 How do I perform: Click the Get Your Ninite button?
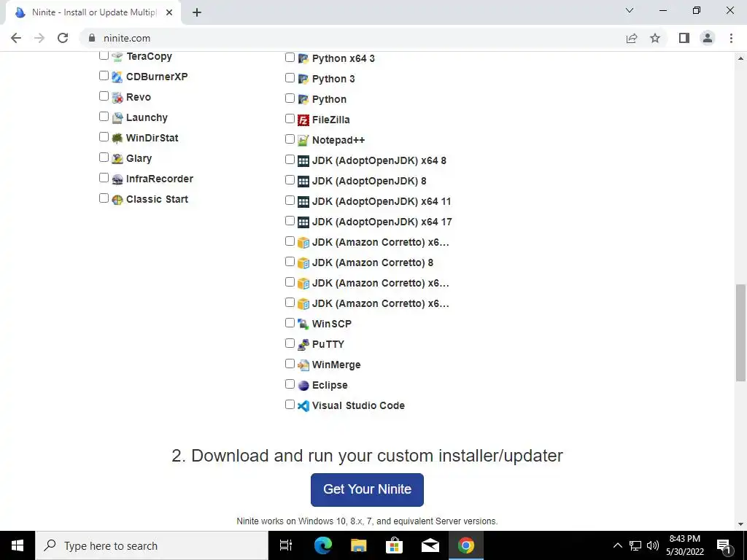[x=368, y=490]
